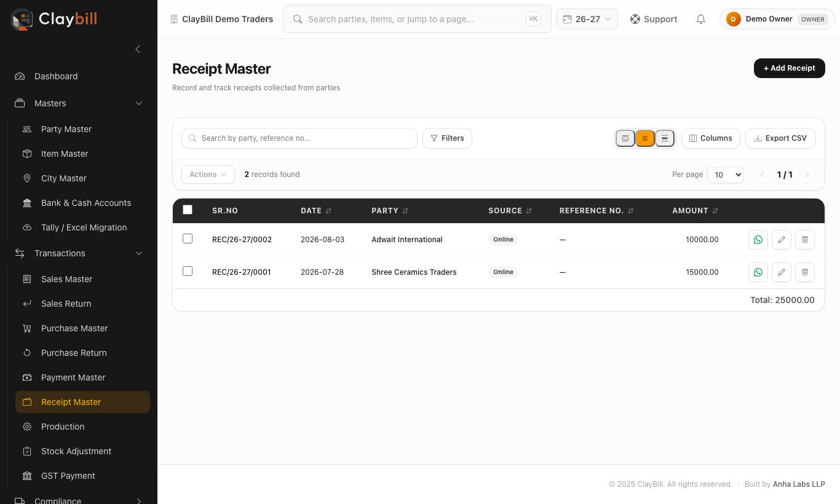Toggle the select-all checkbox in table header

[x=188, y=210]
